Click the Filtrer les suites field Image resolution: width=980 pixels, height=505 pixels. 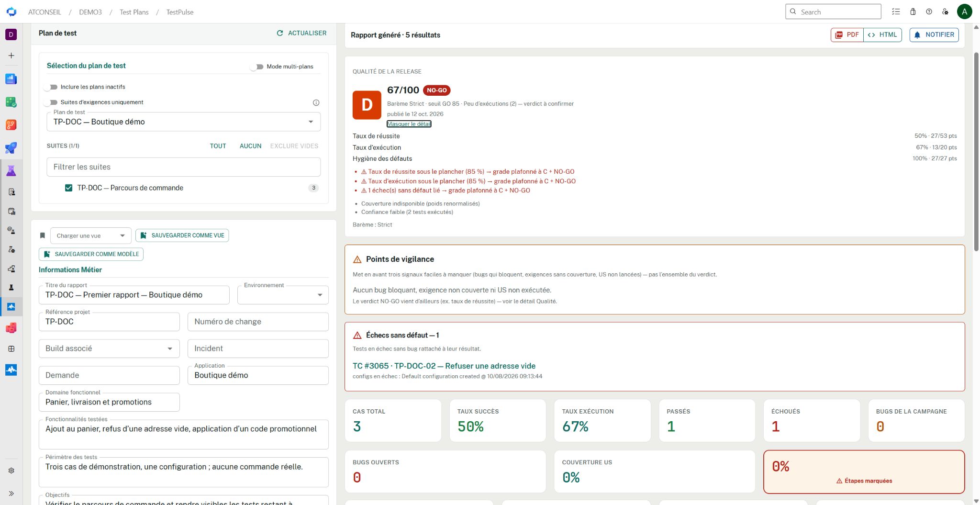pos(183,167)
